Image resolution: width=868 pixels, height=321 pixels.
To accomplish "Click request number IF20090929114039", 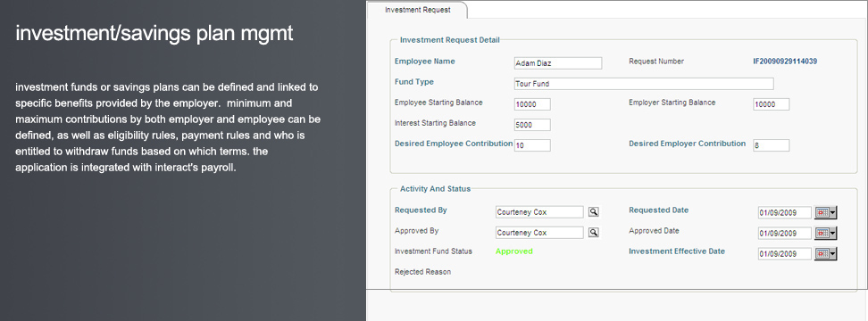I will click(785, 62).
